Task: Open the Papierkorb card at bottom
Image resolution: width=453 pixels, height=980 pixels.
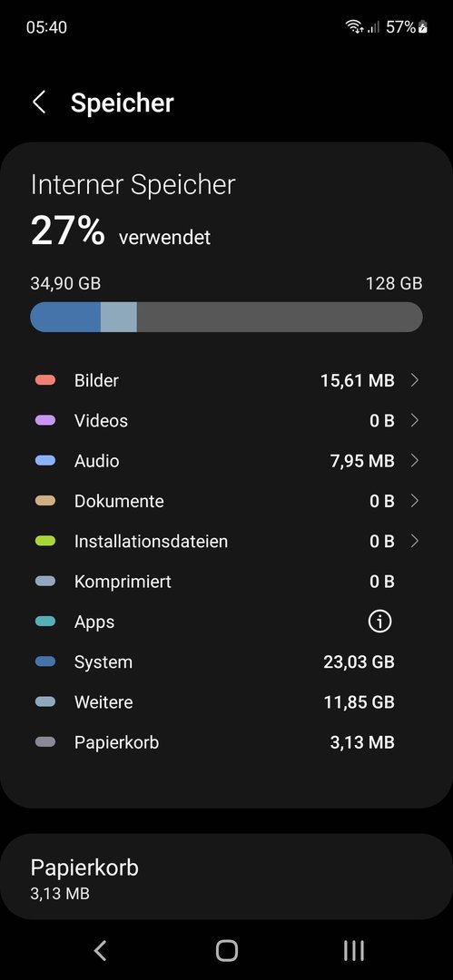Action: tap(227, 877)
